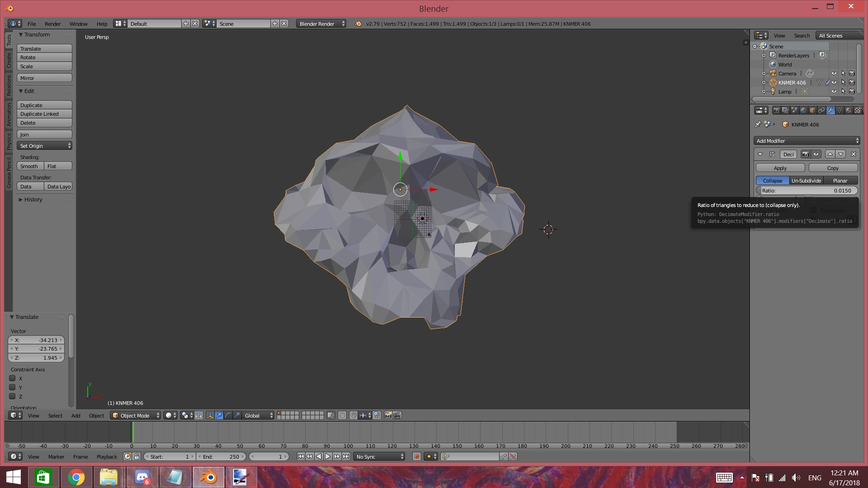This screenshot has width=868, height=488.
Task: Open the Material properties tab (sphere icon)
Action: [849, 110]
